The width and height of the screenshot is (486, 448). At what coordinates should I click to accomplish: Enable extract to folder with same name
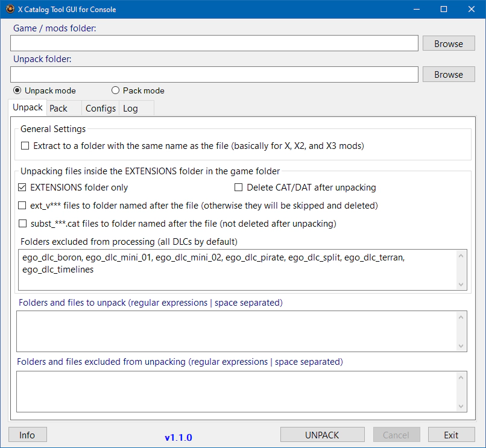(25, 146)
